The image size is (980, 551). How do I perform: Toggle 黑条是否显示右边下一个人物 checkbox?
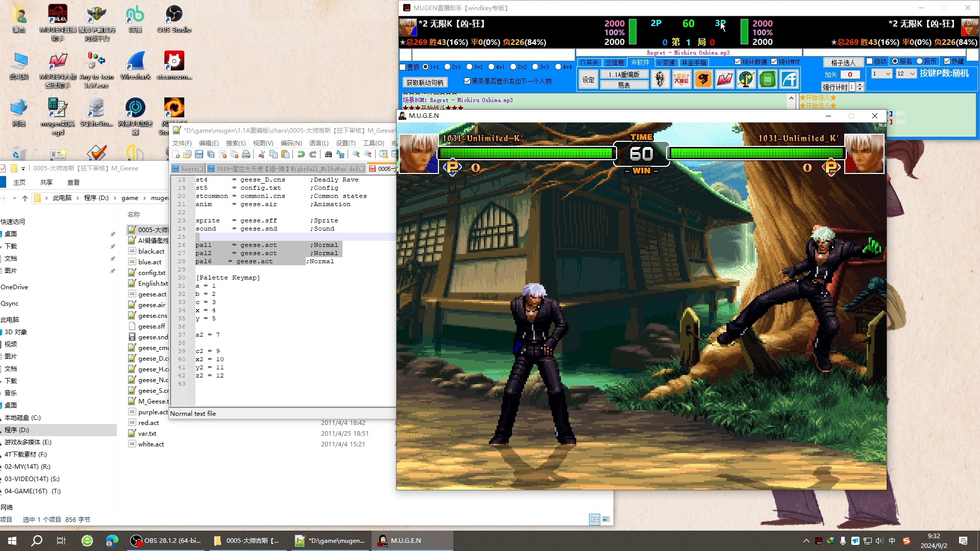[x=467, y=81]
